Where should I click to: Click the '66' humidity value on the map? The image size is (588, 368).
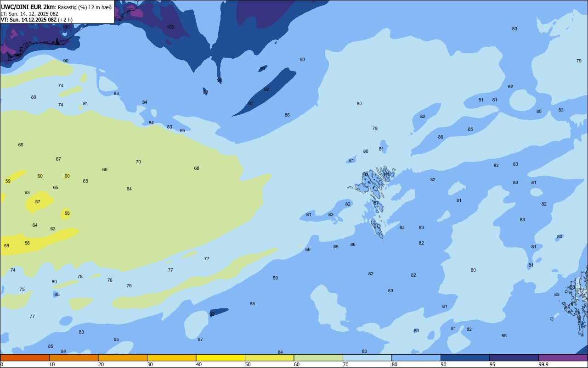click(x=105, y=170)
